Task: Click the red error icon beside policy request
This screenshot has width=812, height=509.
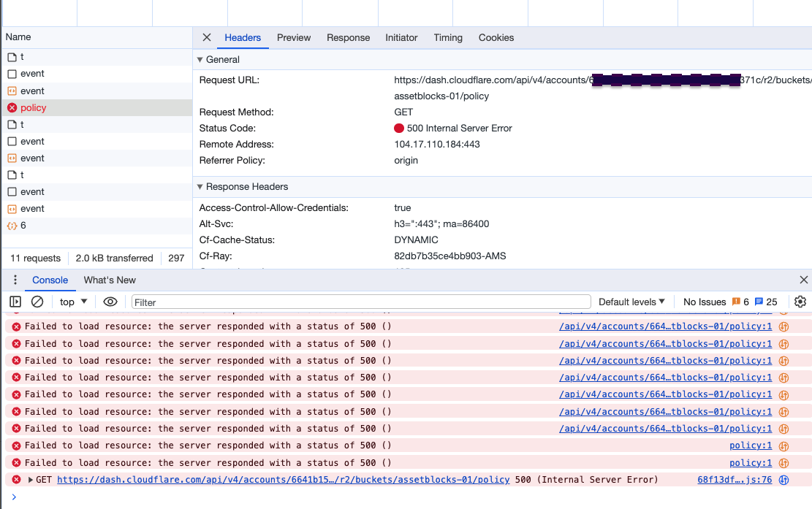Action: 11,107
